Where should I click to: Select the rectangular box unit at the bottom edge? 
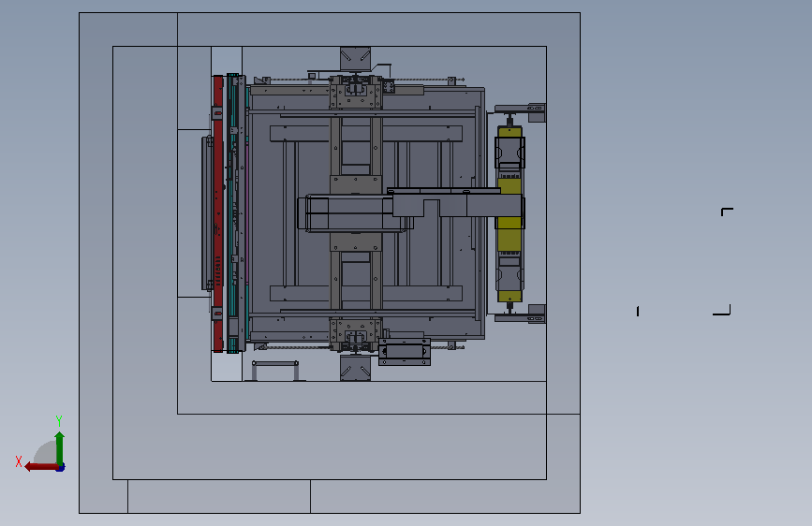(405, 352)
